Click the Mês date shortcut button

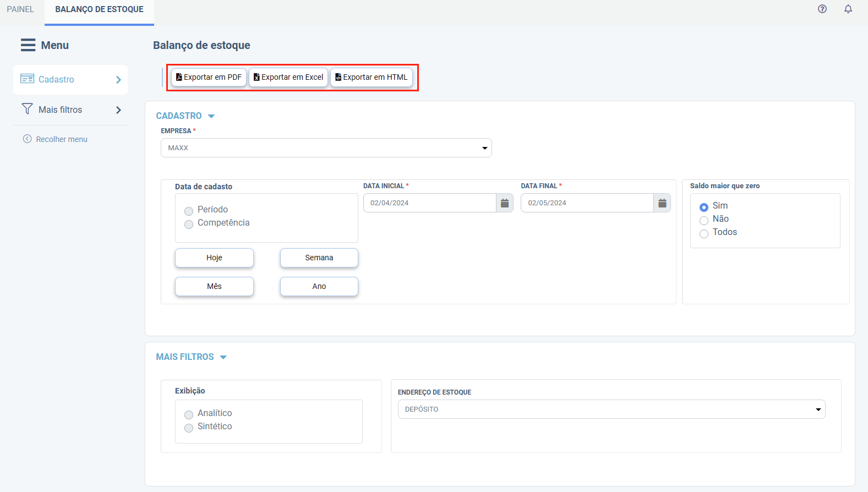214,286
